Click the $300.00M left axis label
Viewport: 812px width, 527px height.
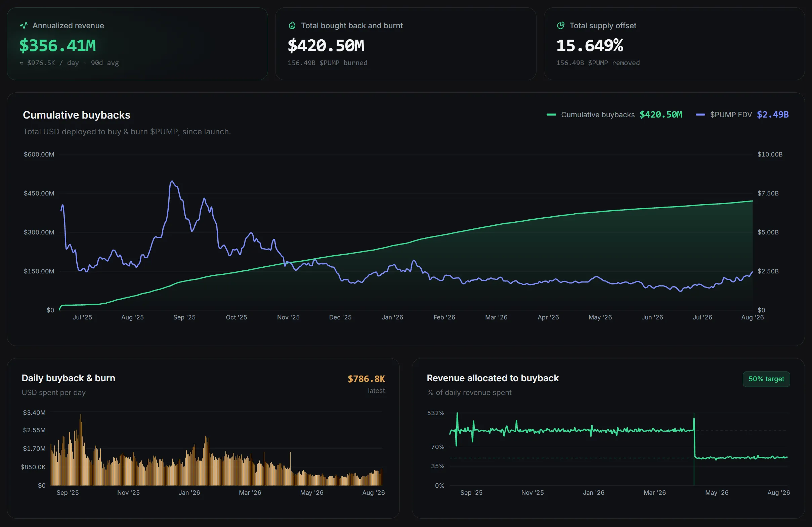[x=39, y=232]
